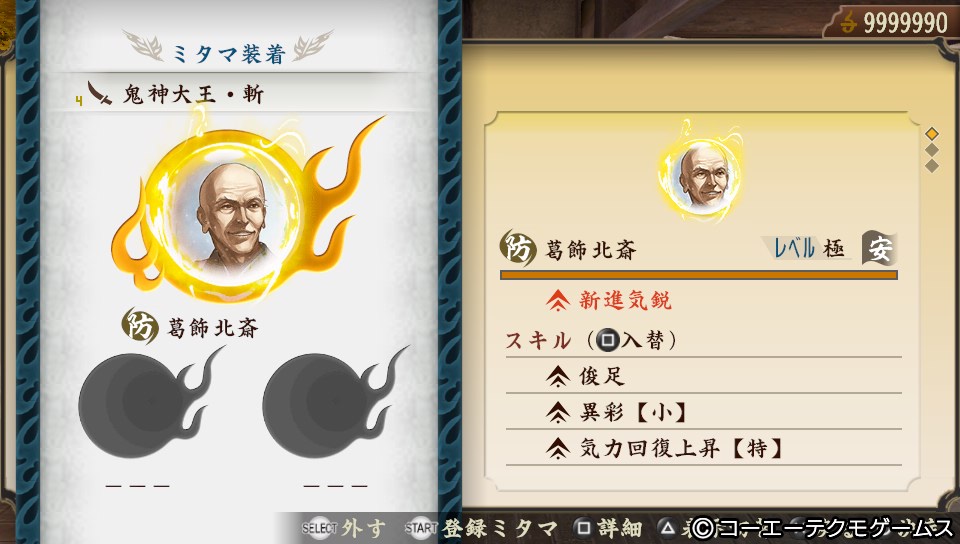Click the small mitama portrait in detail panel
The image size is (960, 544).
pos(702,176)
